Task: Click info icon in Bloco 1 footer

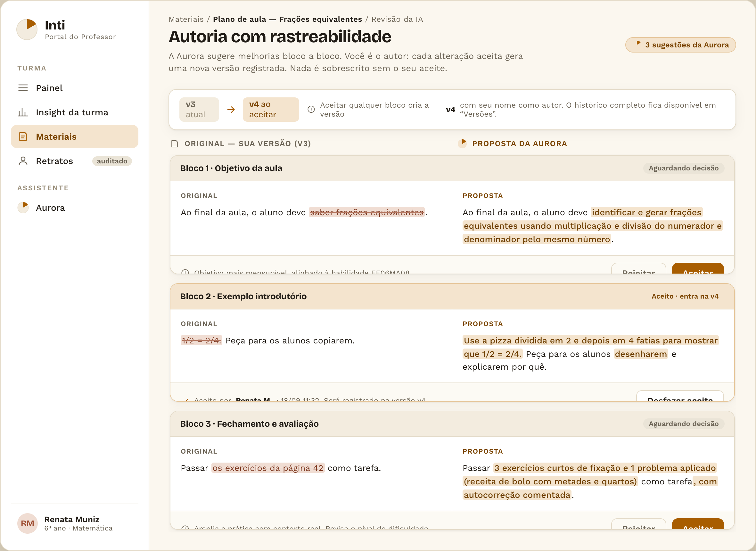Action: pyautogui.click(x=185, y=272)
